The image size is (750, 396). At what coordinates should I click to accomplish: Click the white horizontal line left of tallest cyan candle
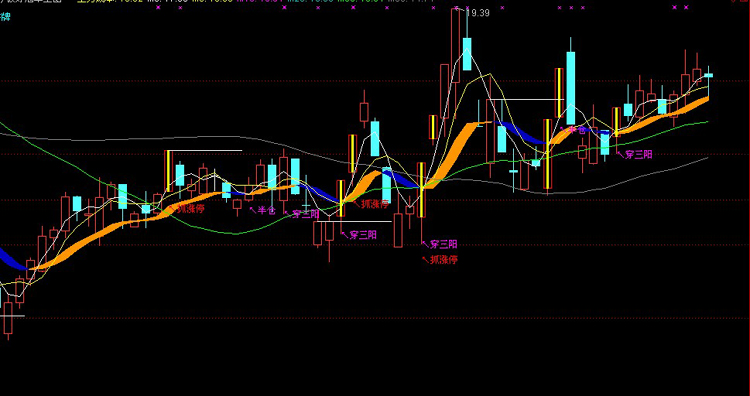click(x=527, y=99)
